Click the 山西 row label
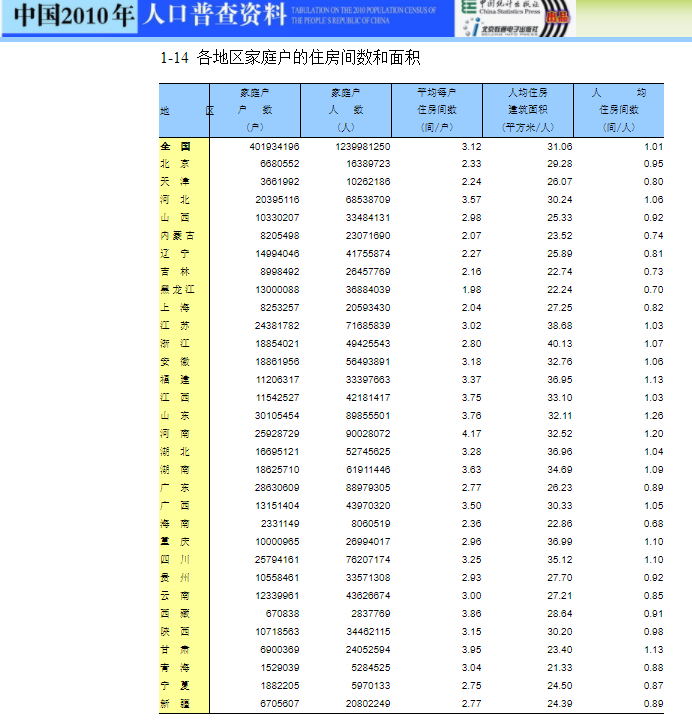This screenshot has width=692, height=720. click(x=175, y=218)
